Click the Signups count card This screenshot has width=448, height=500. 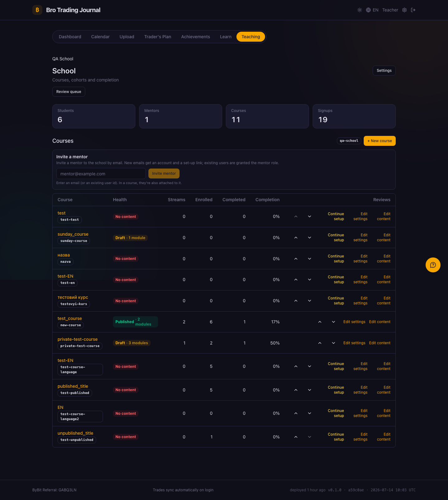pyautogui.click(x=354, y=116)
